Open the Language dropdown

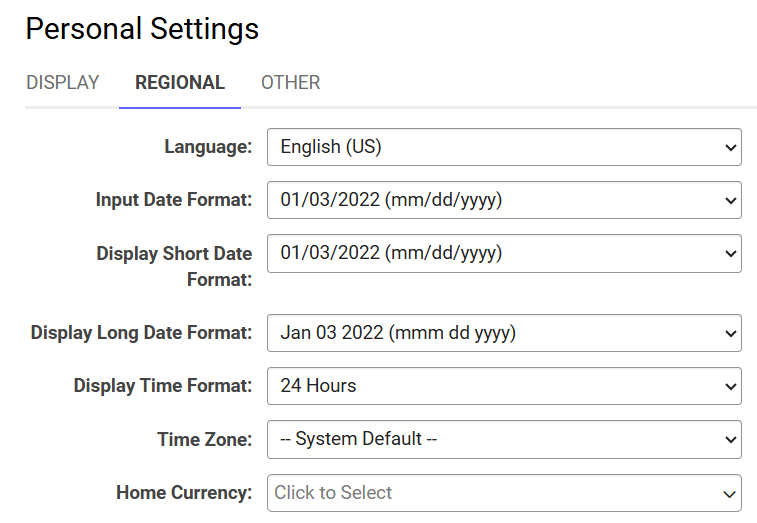pyautogui.click(x=504, y=147)
